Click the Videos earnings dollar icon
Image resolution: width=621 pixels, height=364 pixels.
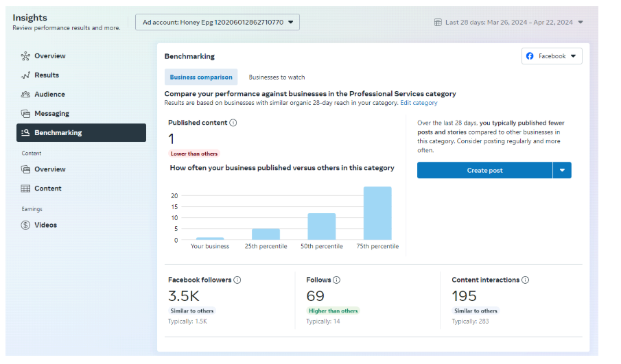point(25,225)
